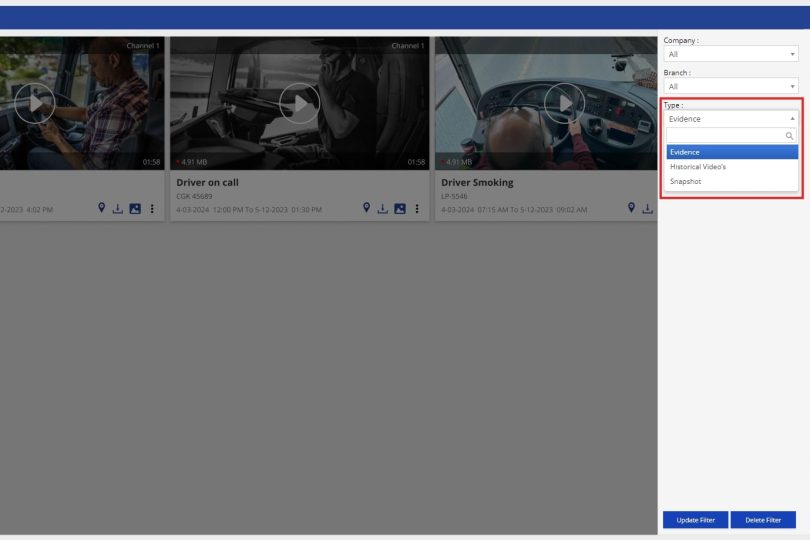Open snapshot image icon for Driver on call
The height and width of the screenshot is (540, 810).
[400, 208]
